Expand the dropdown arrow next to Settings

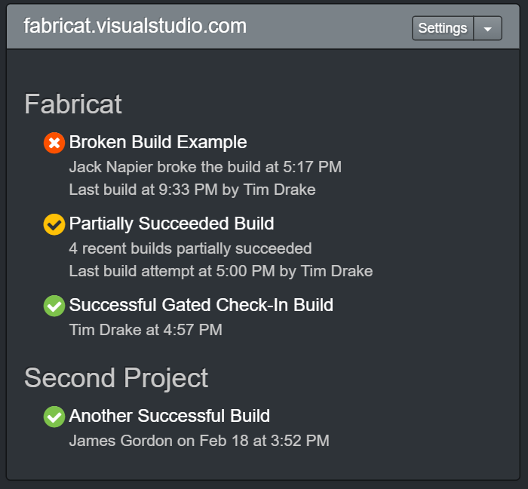(488, 28)
